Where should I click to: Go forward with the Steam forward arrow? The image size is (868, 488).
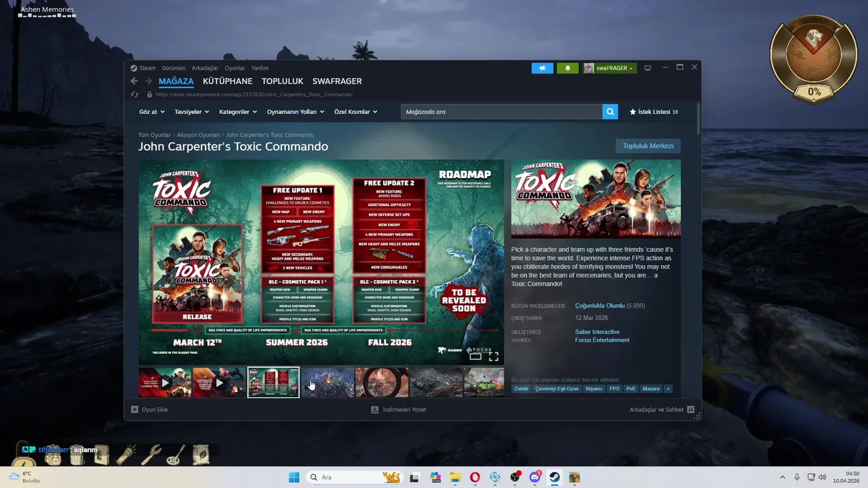148,81
